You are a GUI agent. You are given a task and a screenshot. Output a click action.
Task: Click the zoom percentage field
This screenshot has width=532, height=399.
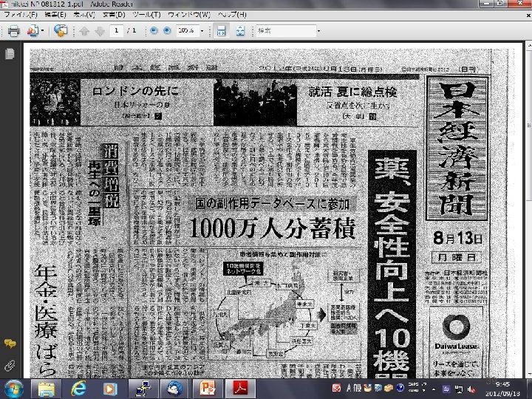[x=187, y=30]
